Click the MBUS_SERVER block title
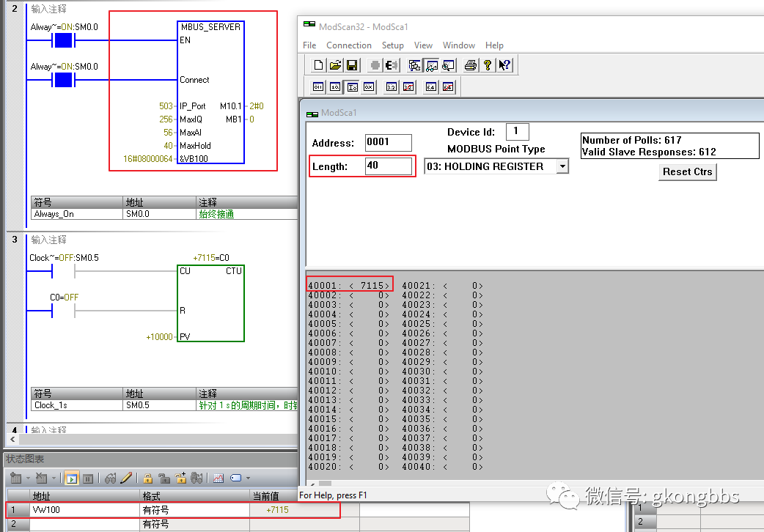This screenshot has height=532, width=764. coord(210,27)
